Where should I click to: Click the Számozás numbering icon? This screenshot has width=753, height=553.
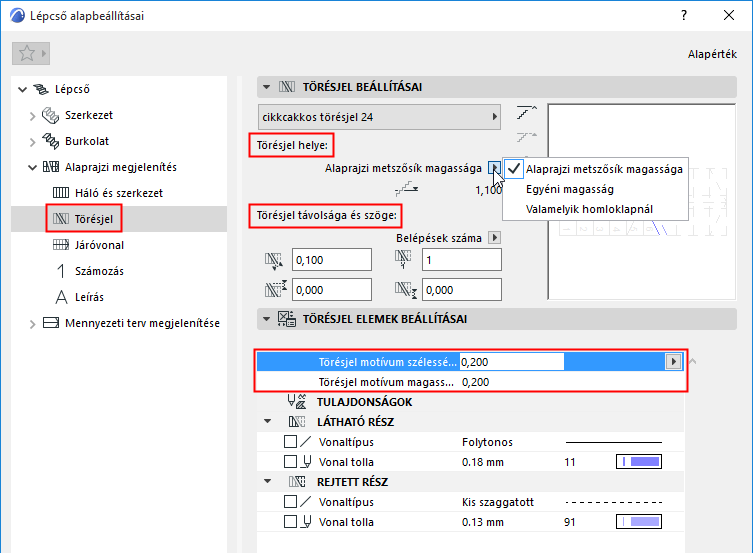pos(61,271)
